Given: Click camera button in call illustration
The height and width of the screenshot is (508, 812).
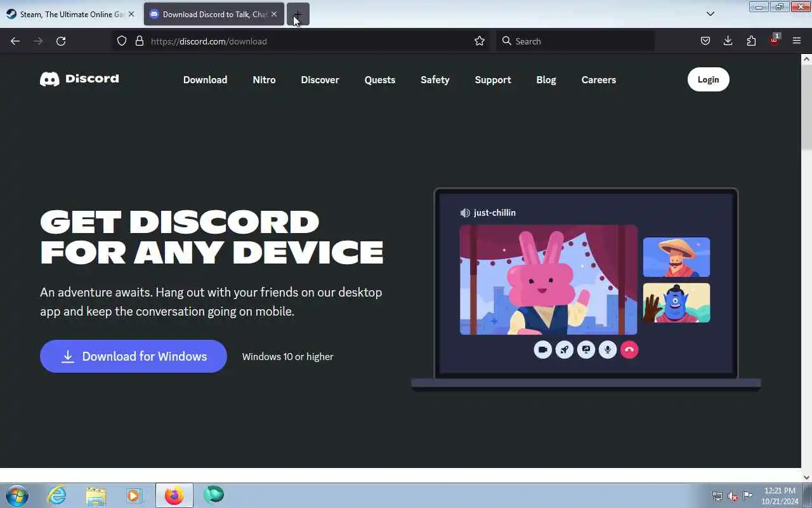Looking at the screenshot, I should [x=543, y=349].
